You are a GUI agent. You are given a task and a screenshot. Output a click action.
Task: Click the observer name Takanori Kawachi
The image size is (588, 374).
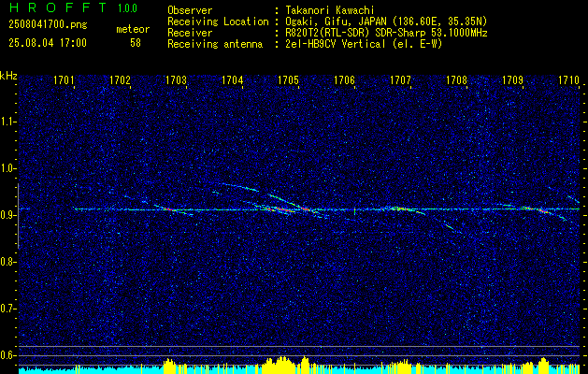click(x=329, y=10)
